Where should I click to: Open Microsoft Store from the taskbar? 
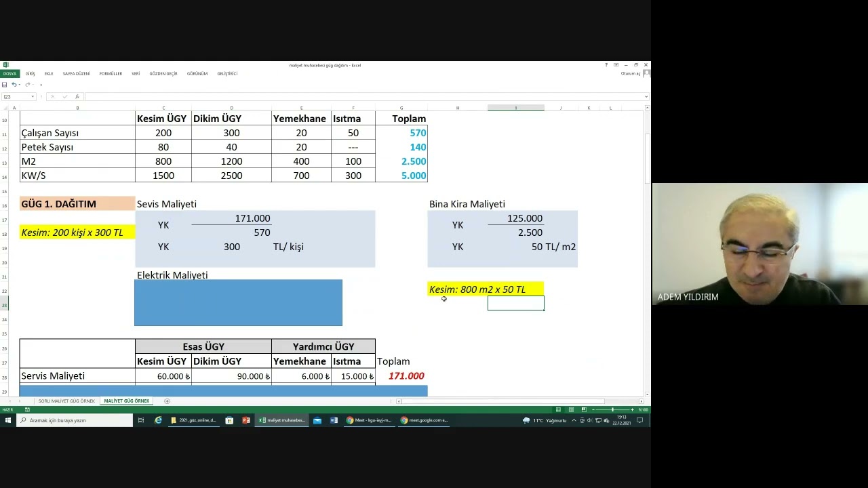(229, 420)
